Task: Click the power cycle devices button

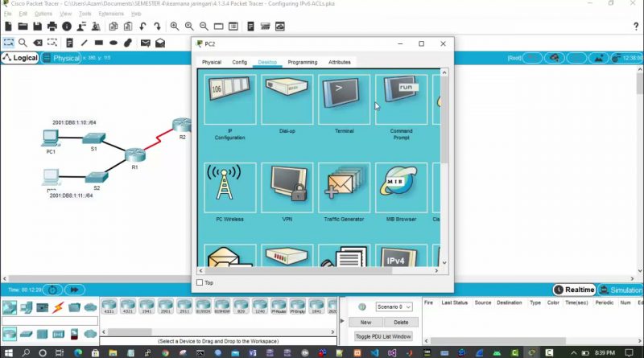Action: click(x=52, y=290)
